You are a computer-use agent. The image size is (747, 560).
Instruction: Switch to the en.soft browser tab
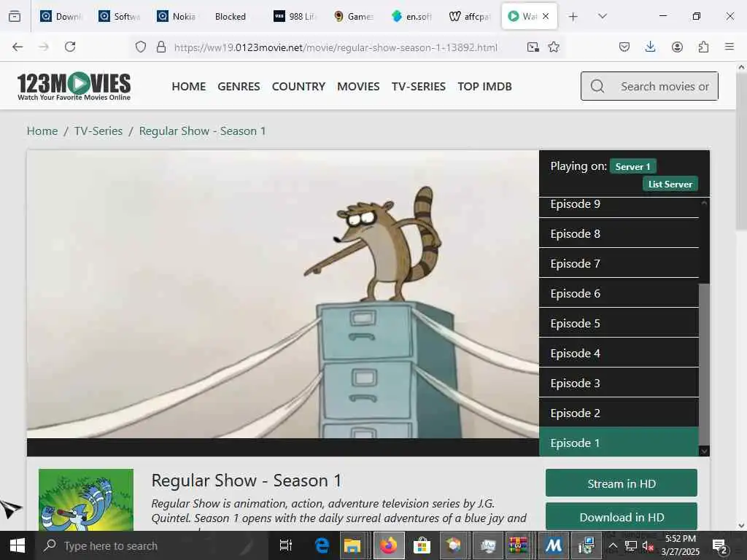click(411, 17)
